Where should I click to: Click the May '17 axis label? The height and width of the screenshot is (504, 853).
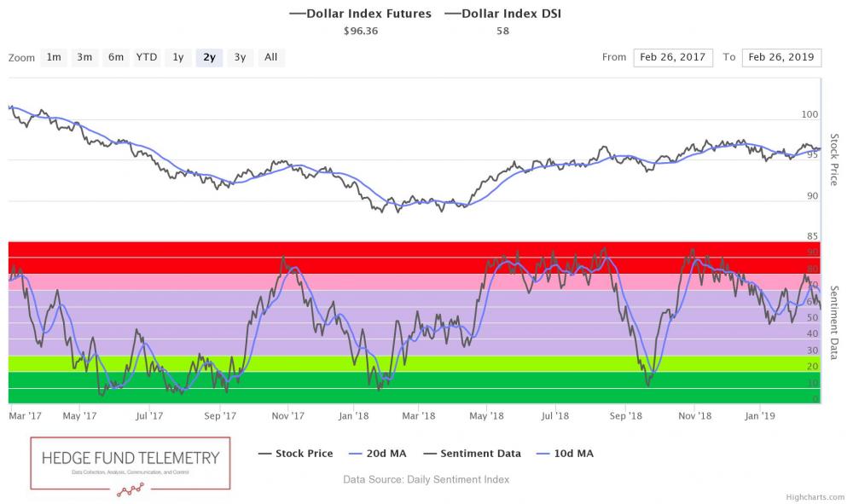pyautogui.click(x=79, y=416)
